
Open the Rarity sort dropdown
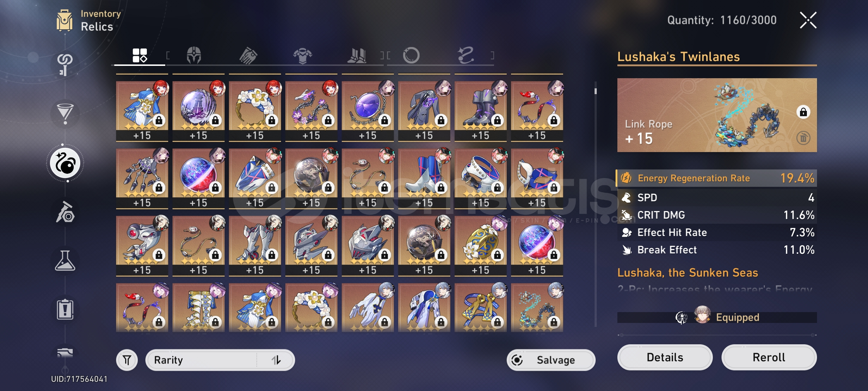201,360
